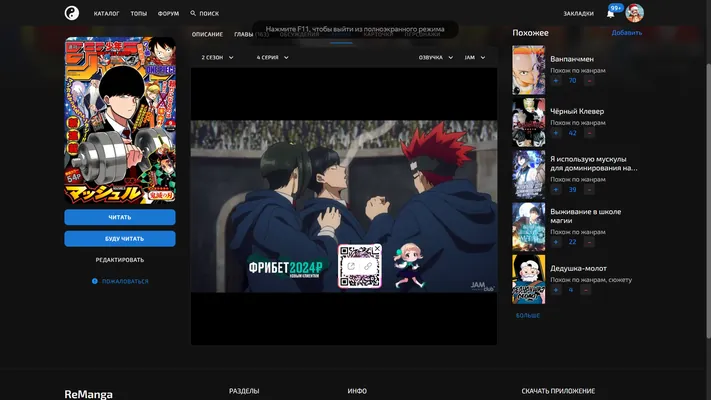The image size is (711, 400).
Task: Open the user profile avatar
Action: 634,13
